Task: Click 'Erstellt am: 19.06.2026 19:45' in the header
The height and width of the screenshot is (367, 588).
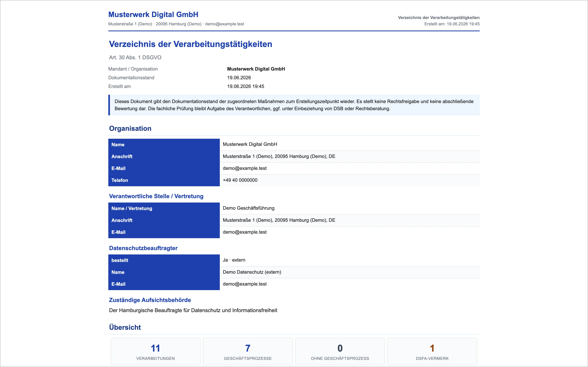Action: click(452, 24)
